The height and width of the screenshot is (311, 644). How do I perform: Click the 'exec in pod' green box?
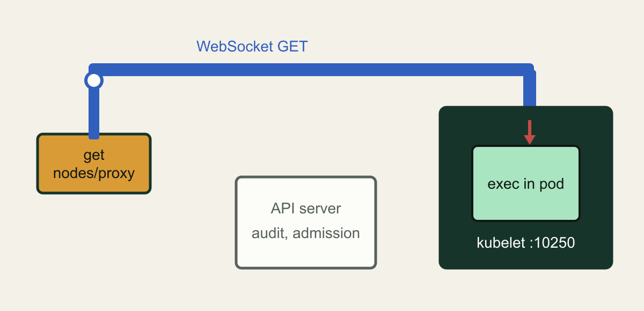coord(526,183)
